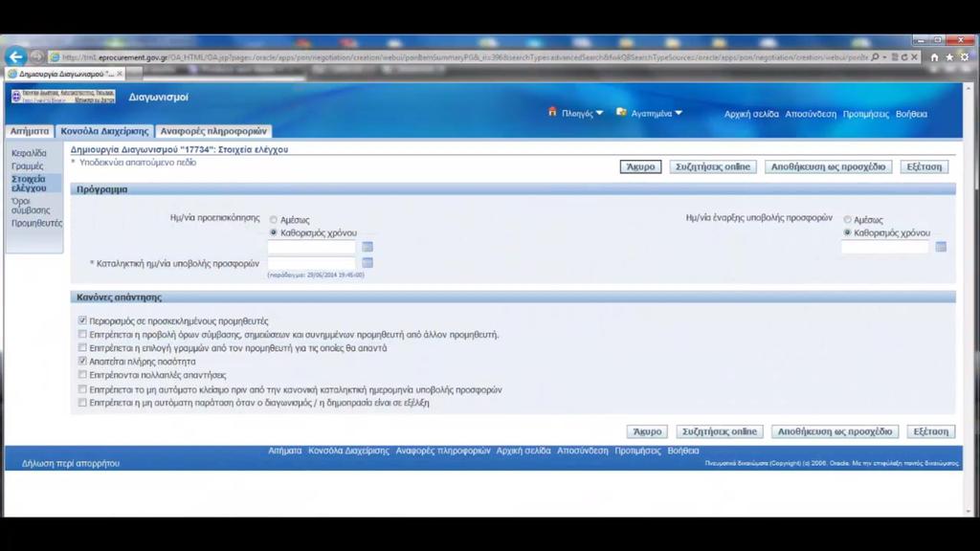Click the Αποσύνδεση header link

tap(811, 114)
